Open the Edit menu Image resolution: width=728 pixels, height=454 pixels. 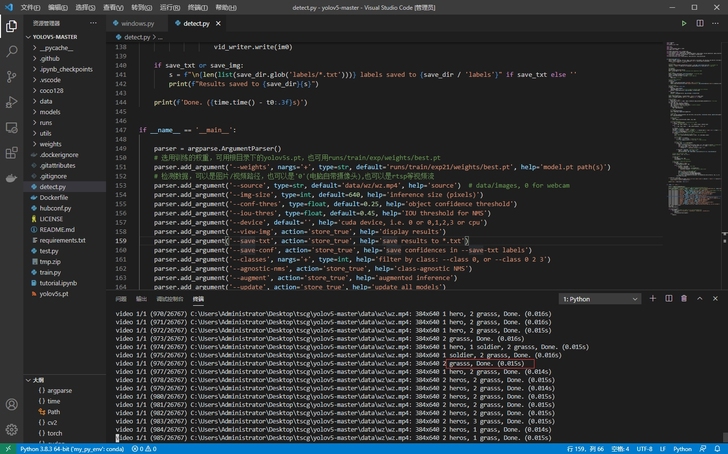(x=58, y=7)
